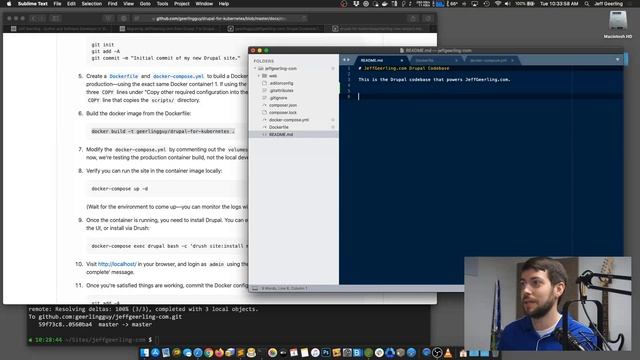Image resolution: width=640 pixels, height=360 pixels.
Task: Open the Help menu
Action: coord(224,4)
